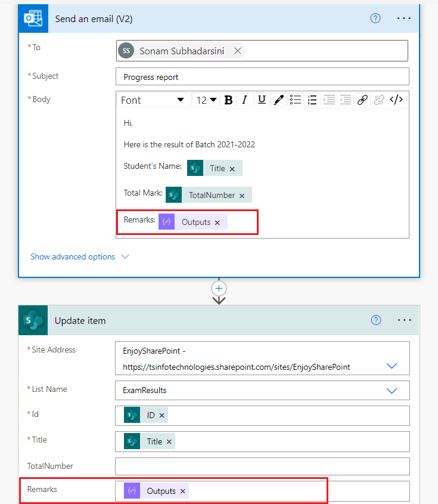Insert a hyperlink in the body
This screenshot has width=438, height=504.
click(362, 100)
